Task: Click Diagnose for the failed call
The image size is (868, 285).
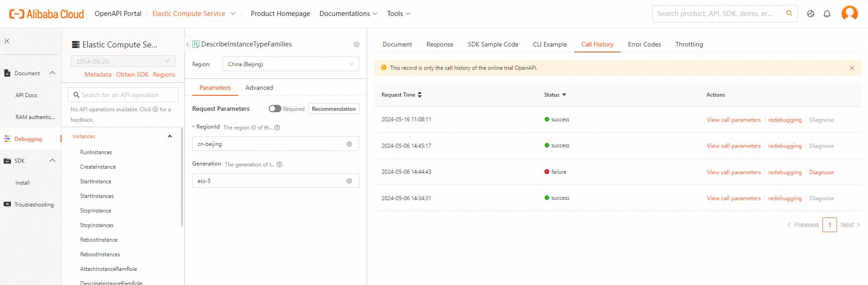Action: point(822,172)
